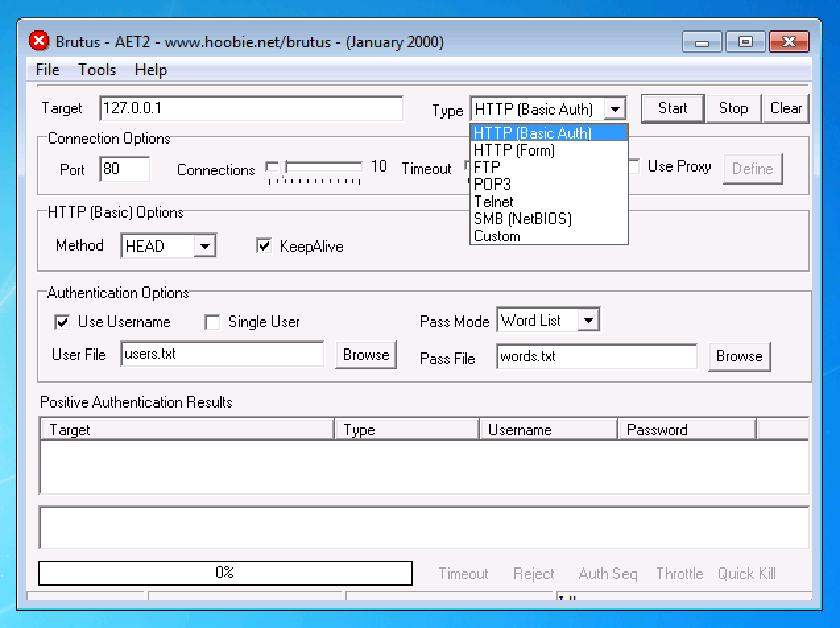This screenshot has width=840, height=628.
Task: Open the Tools menu
Action: tap(97, 70)
